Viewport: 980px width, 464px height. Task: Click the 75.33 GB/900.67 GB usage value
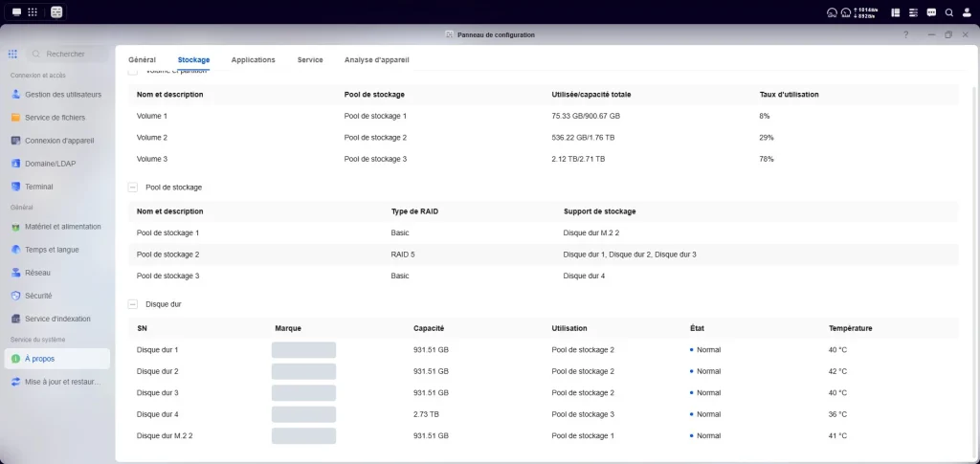tap(586, 116)
